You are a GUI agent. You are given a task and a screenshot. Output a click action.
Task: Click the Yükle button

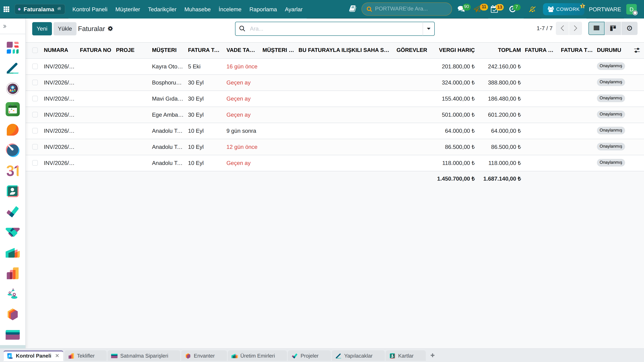[65, 29]
